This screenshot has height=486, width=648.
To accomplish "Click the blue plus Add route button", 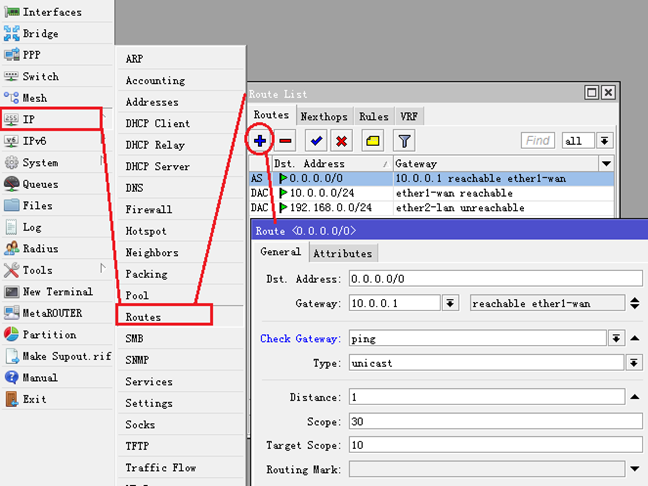I will [x=260, y=141].
